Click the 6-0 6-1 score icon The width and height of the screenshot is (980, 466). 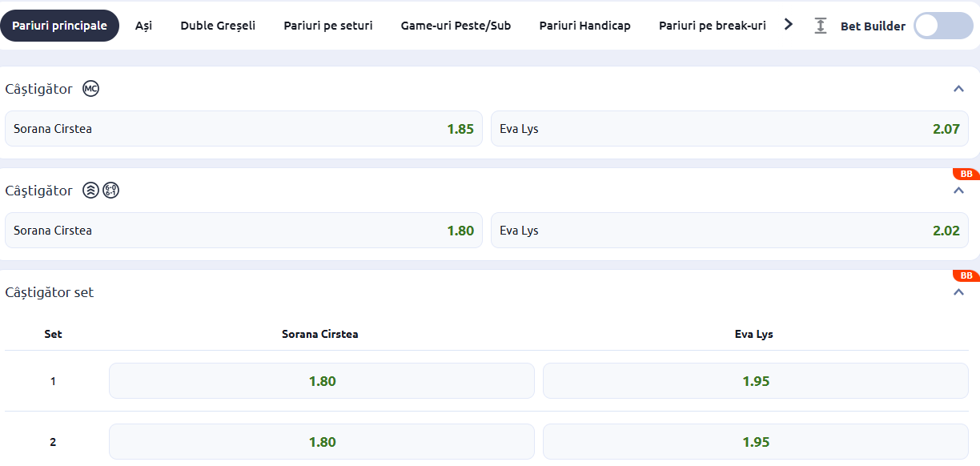click(111, 191)
